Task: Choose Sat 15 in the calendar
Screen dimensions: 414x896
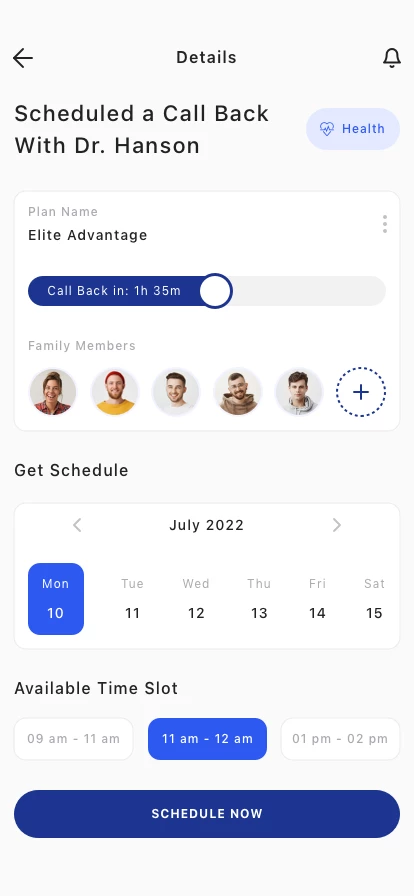Action: (375, 599)
